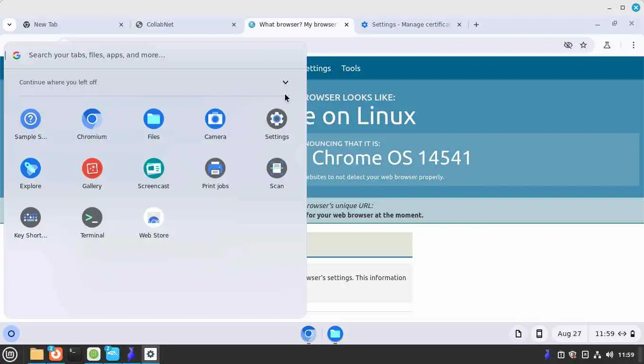Screen dimensions: 644x364
Task: Open the Chrome labs flask icon
Action: tap(607, 45)
